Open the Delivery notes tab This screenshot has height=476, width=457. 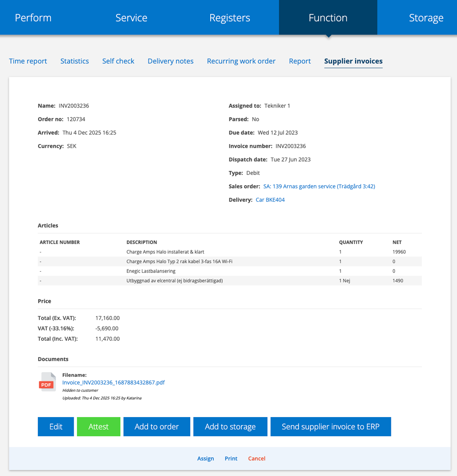(x=170, y=61)
